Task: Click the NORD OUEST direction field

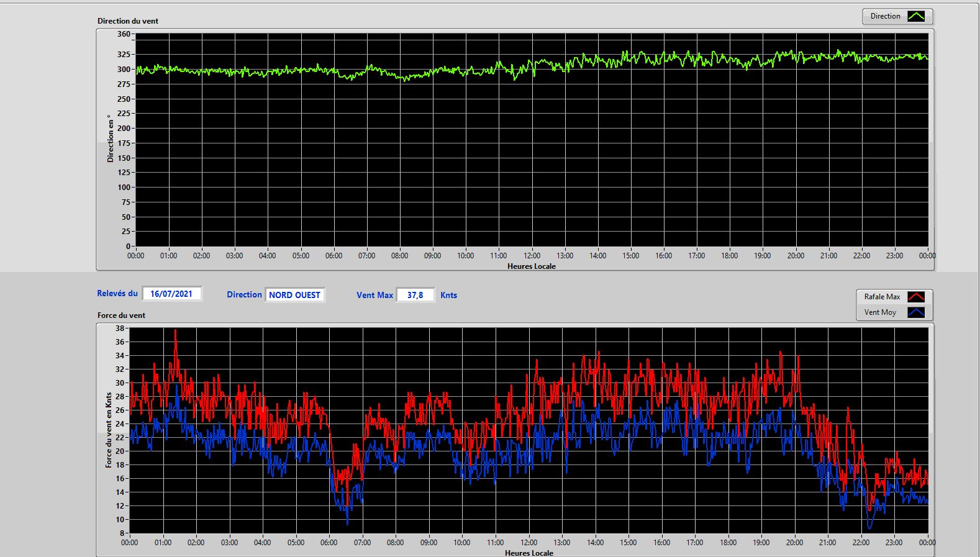Action: [x=294, y=295]
